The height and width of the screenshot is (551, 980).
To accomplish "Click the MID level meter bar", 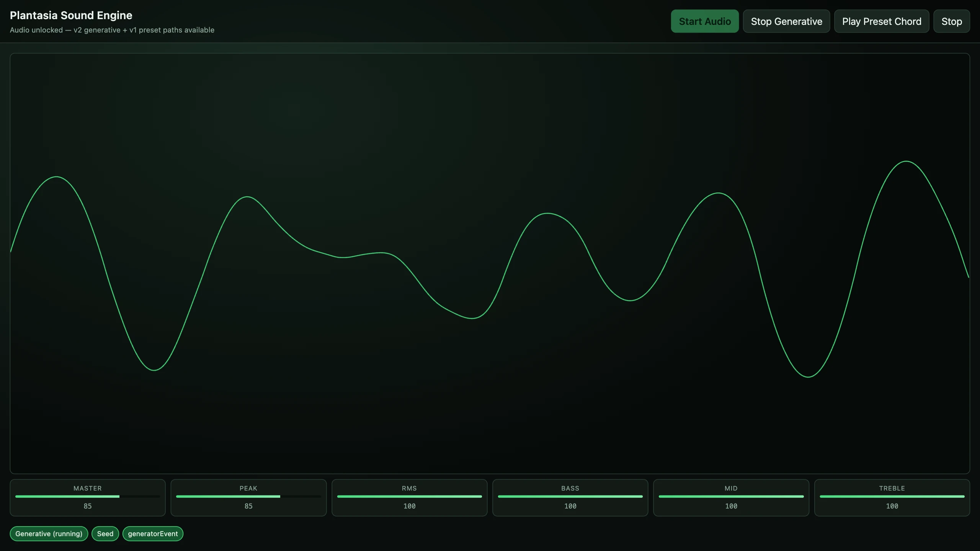I will (x=731, y=497).
